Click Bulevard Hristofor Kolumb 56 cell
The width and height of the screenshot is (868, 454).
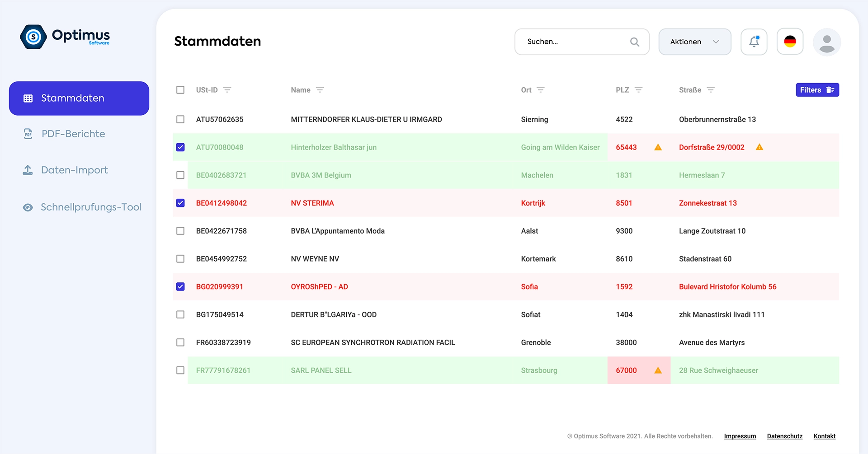click(728, 286)
